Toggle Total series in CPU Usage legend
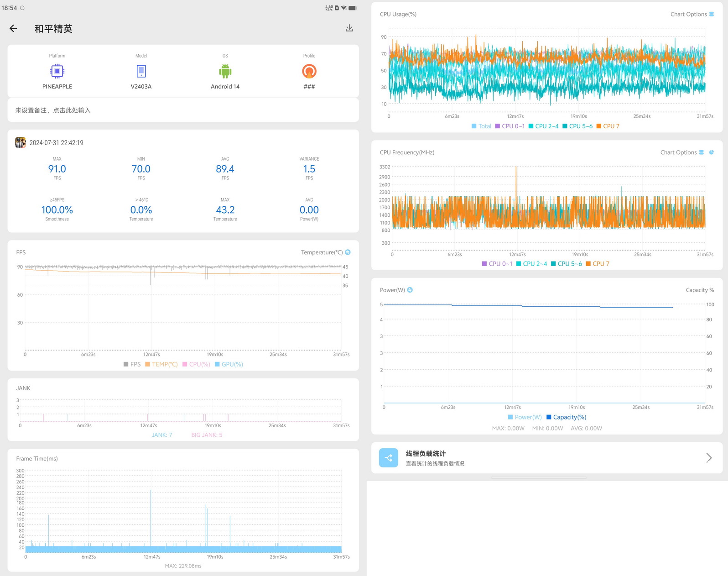The image size is (728, 576). (x=481, y=126)
